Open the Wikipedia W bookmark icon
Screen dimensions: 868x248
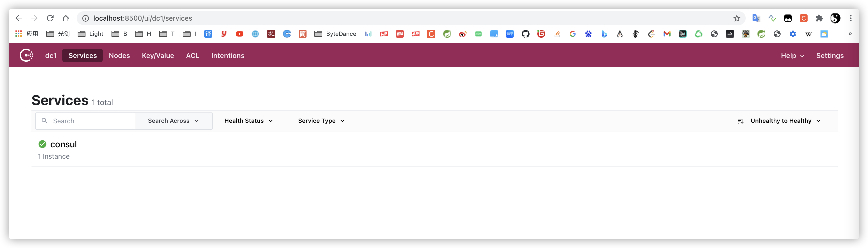[808, 34]
